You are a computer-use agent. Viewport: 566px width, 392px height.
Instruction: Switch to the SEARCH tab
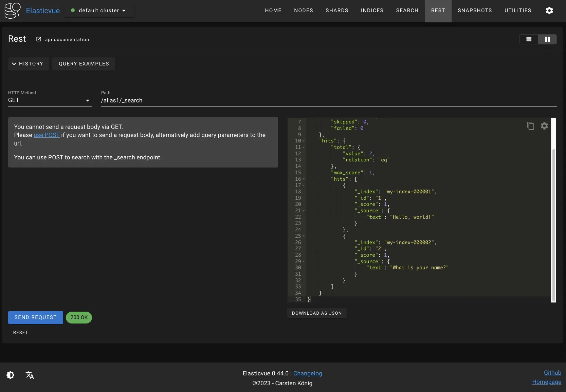click(407, 11)
